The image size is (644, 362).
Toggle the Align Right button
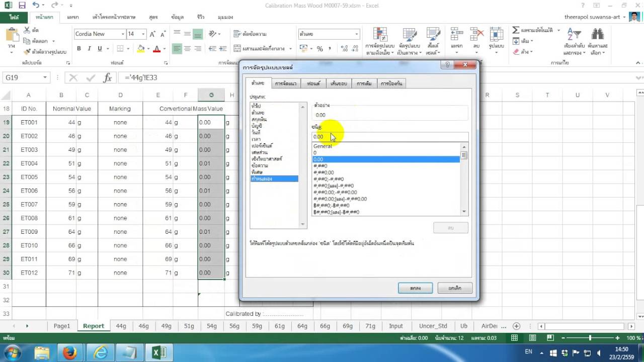click(x=198, y=49)
